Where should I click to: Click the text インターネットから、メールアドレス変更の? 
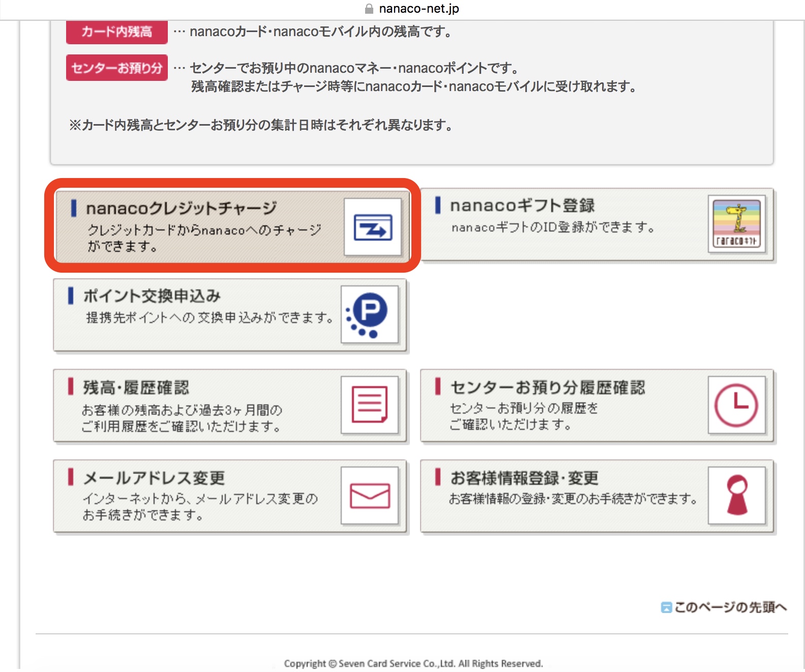pos(200,499)
